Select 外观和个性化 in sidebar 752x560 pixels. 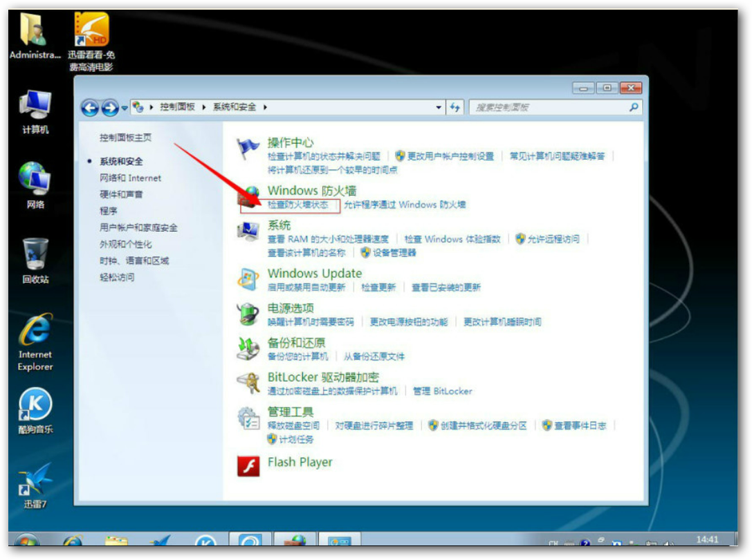[126, 244]
